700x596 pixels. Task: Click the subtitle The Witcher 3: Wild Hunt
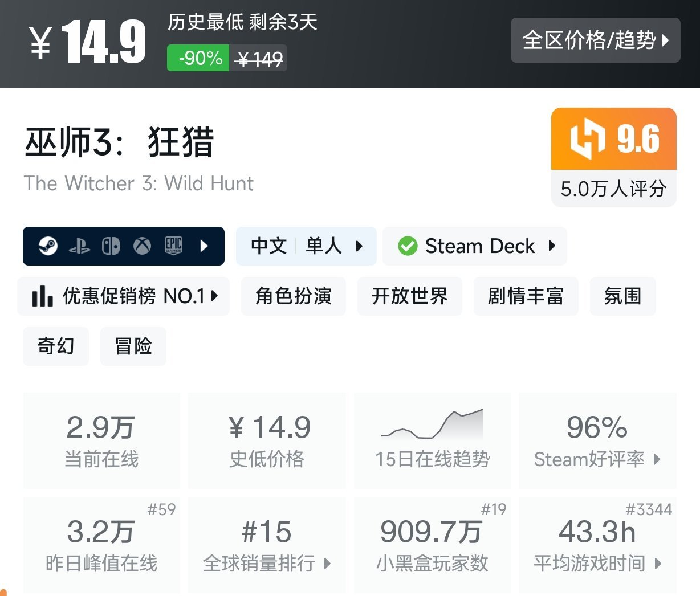coord(139,183)
